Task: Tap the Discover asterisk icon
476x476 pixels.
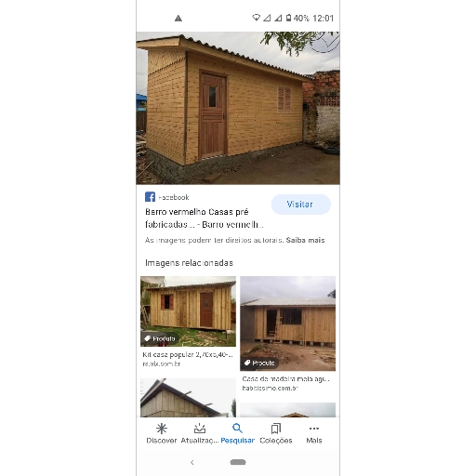Action: pos(162,429)
